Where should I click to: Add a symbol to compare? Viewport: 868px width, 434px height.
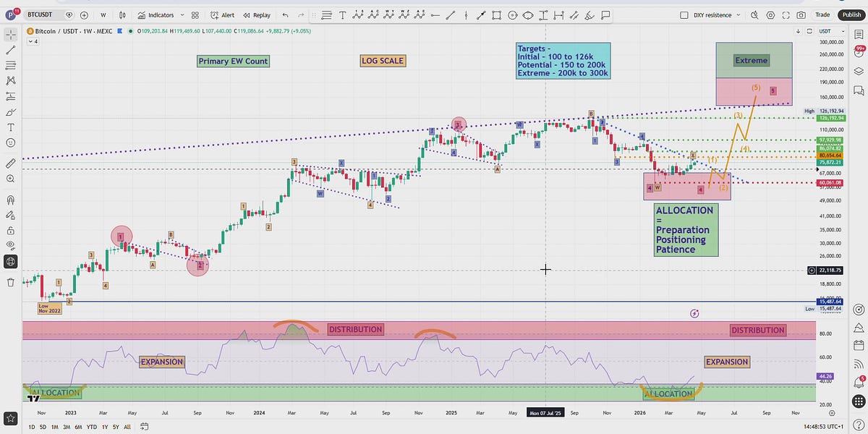point(84,14)
